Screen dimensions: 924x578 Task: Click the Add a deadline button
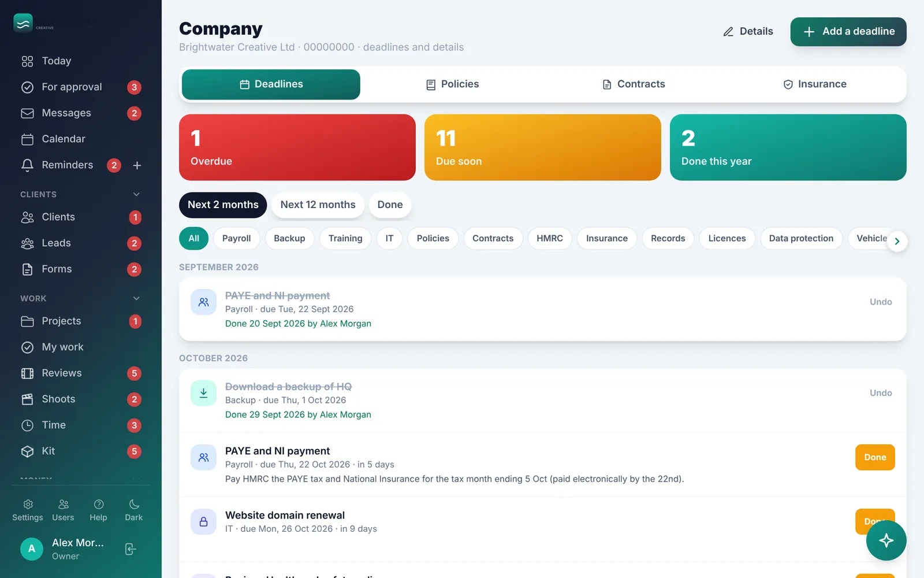848,32
